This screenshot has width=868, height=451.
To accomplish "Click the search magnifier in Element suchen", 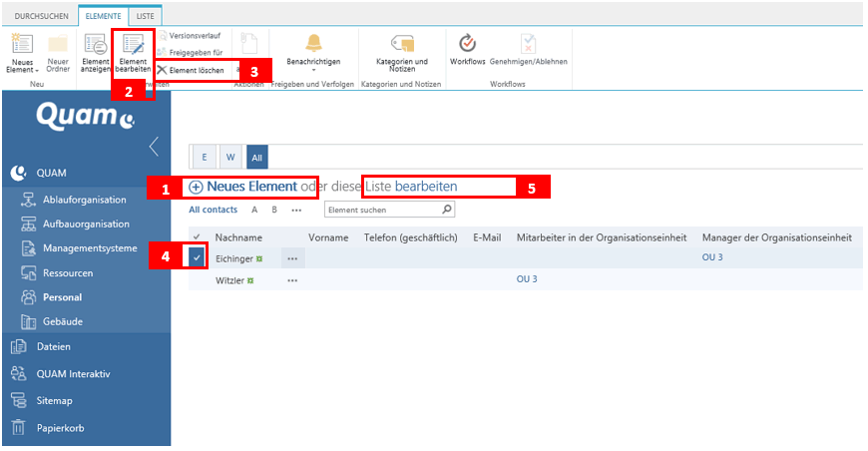I will pyautogui.click(x=447, y=211).
